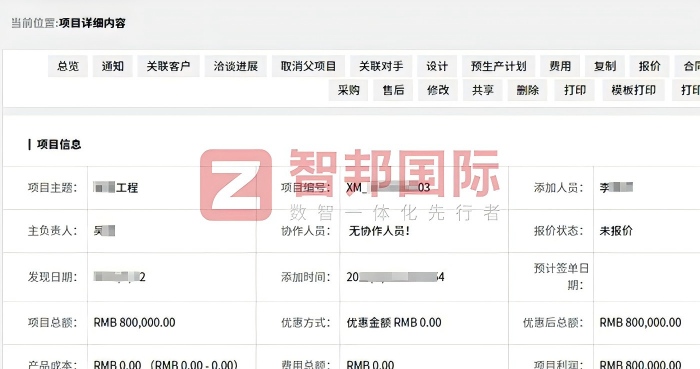This screenshot has height=369, width=700.
Task: Click the 添加人员 value starting with 李
Action: (616, 187)
